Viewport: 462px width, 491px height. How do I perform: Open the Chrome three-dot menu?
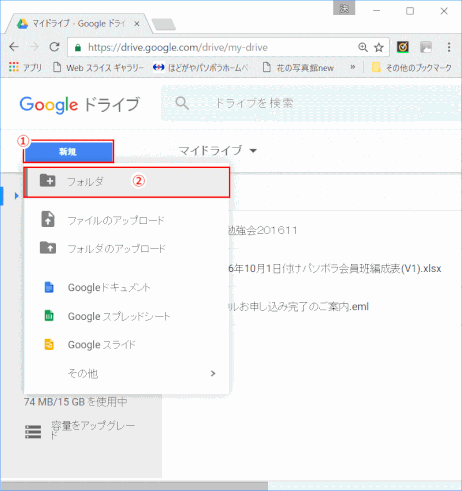pos(449,47)
